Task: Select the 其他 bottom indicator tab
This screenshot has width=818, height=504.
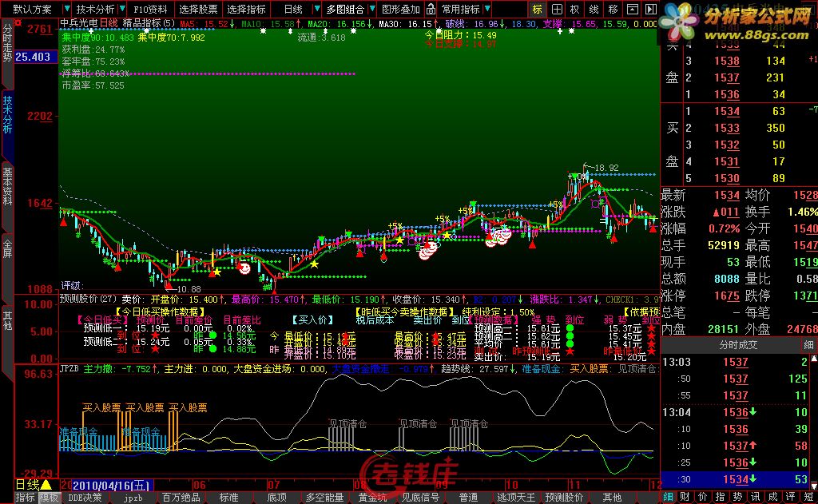Action: point(612,498)
